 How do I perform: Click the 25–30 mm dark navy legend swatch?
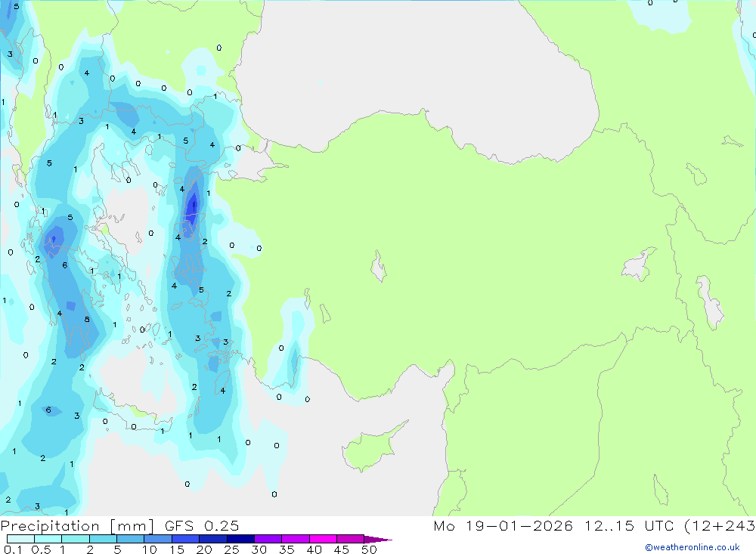point(240,539)
